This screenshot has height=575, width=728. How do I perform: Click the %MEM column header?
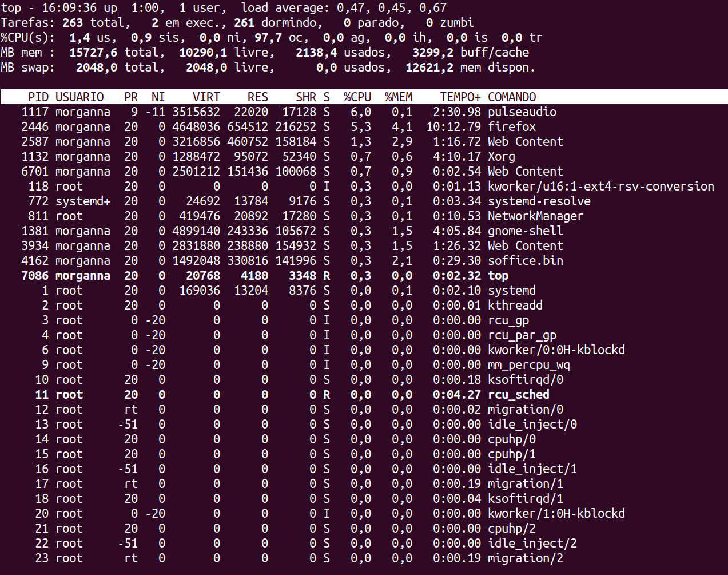[398, 97]
